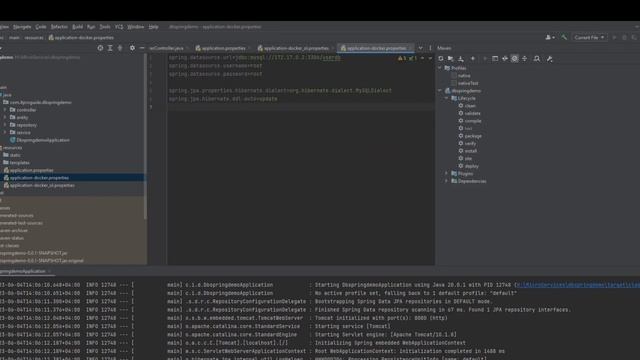Collapse all nodes in Maven tool window
The height and width of the screenshot is (360, 640).
524,59
